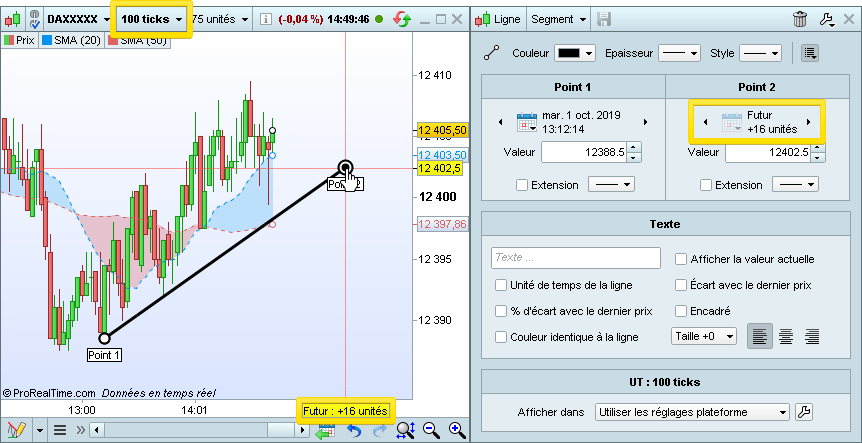
Task: Move Point 1 date back one unit
Action: [x=500, y=122]
